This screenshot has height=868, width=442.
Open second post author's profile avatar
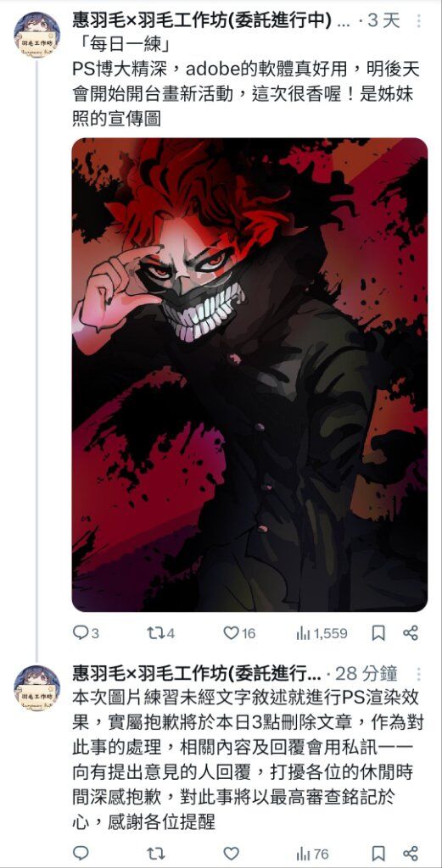37,688
